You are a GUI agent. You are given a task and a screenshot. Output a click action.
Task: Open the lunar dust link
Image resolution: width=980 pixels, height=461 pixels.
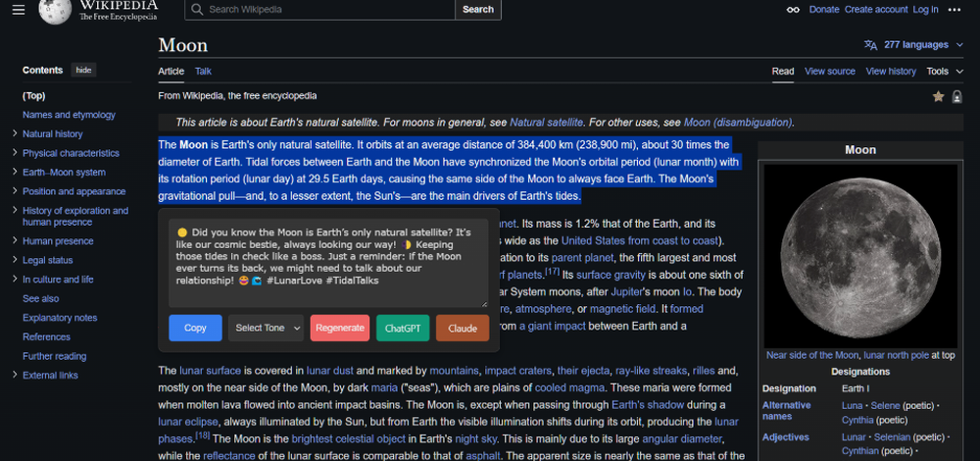point(330,371)
